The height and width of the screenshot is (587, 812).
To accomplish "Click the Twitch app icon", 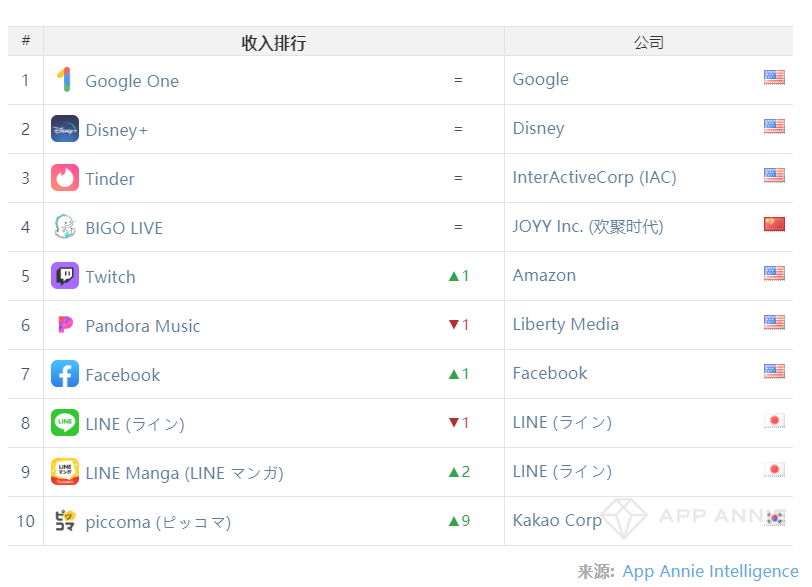I will coord(65,276).
